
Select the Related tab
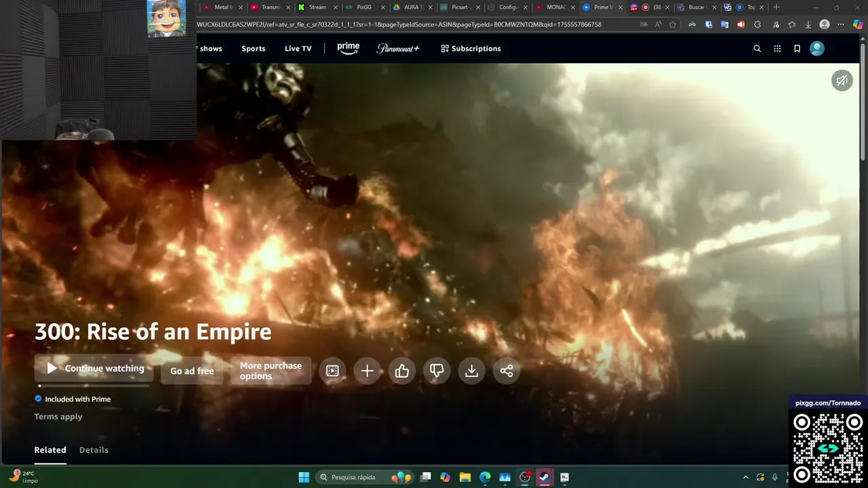point(50,450)
